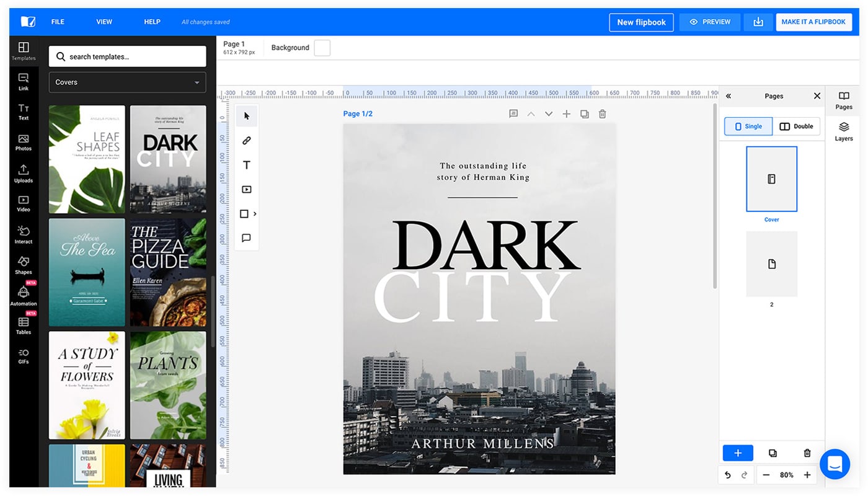Click the download icon button
Image resolution: width=868 pixels, height=496 pixels.
758,22
